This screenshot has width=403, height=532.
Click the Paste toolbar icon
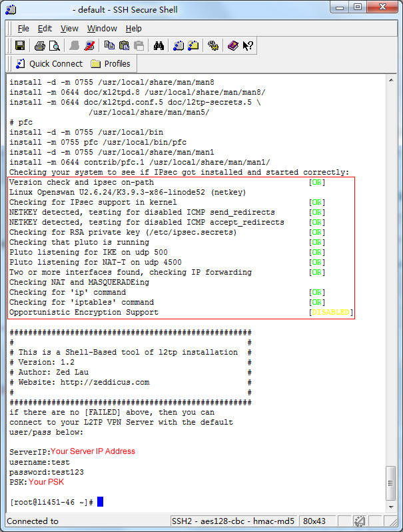click(x=124, y=45)
